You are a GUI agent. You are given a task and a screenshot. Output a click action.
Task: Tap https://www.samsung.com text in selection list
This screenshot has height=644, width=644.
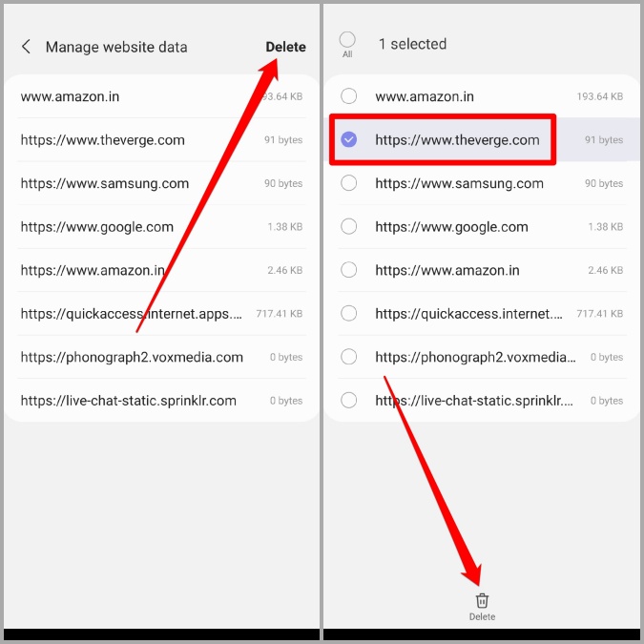coord(459,183)
